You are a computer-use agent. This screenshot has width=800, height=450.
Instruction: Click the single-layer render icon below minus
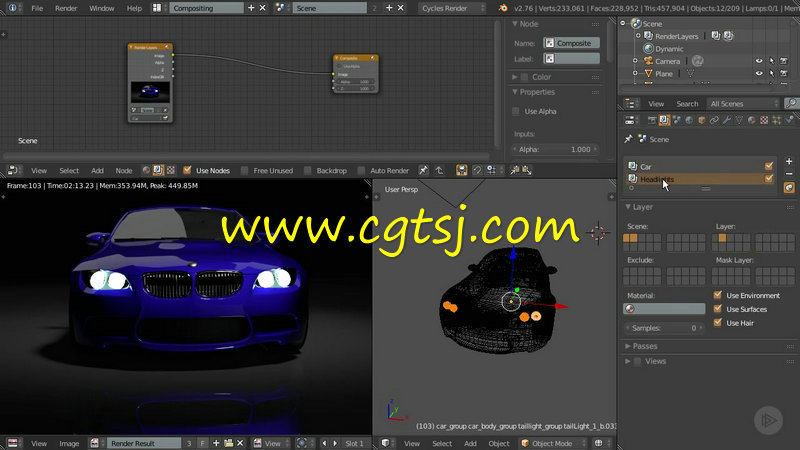click(789, 188)
